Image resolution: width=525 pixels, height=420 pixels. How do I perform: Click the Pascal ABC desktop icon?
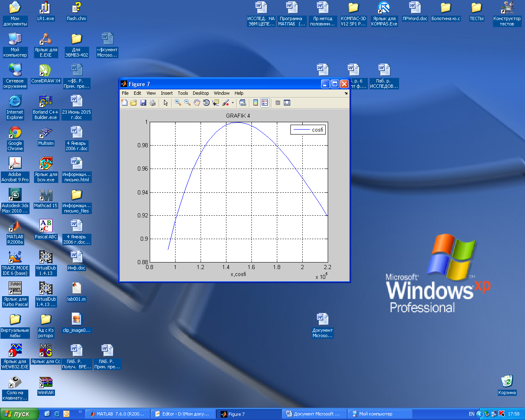point(46,230)
